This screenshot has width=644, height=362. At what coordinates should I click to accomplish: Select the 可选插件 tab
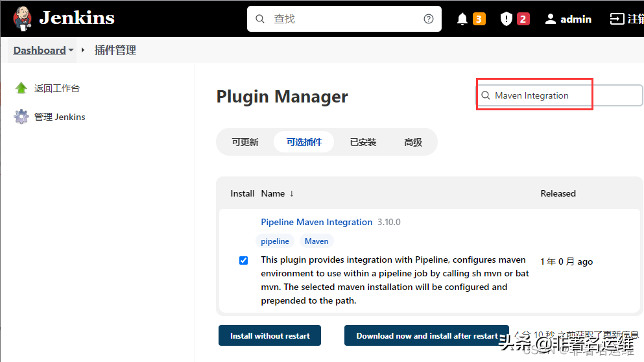(x=304, y=142)
